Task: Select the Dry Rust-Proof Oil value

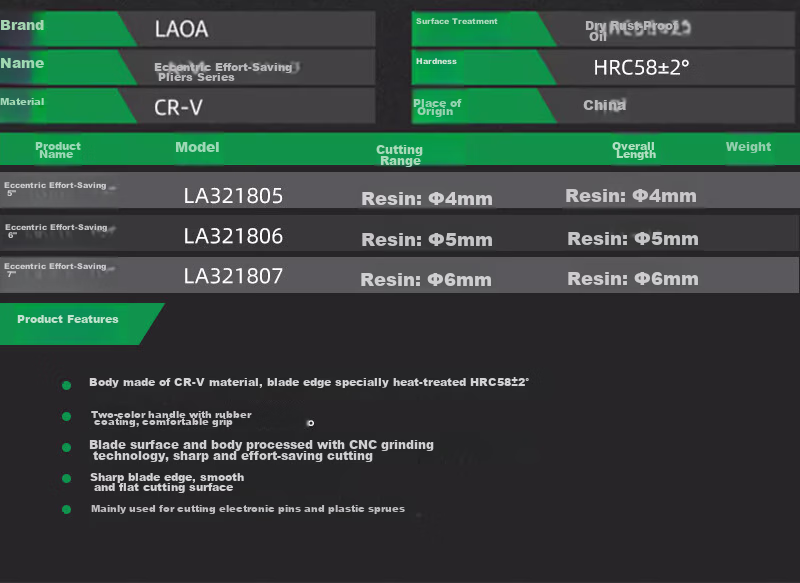Action: (633, 31)
